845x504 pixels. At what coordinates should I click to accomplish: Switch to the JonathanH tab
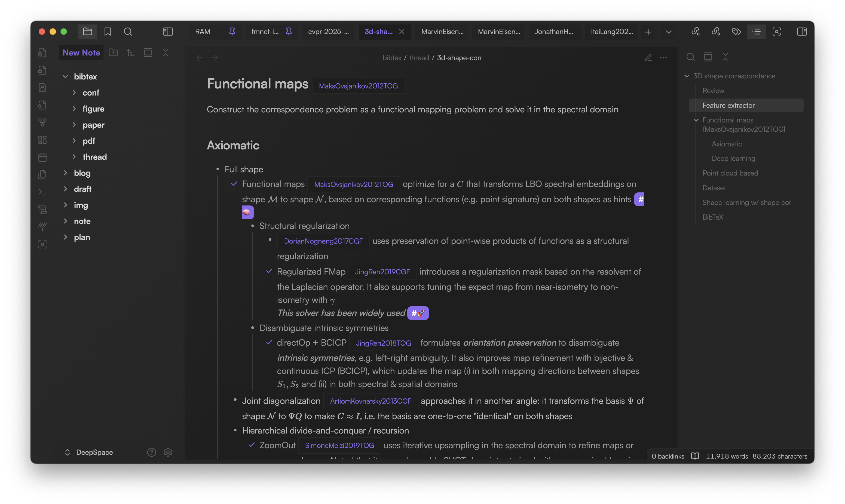pyautogui.click(x=554, y=32)
